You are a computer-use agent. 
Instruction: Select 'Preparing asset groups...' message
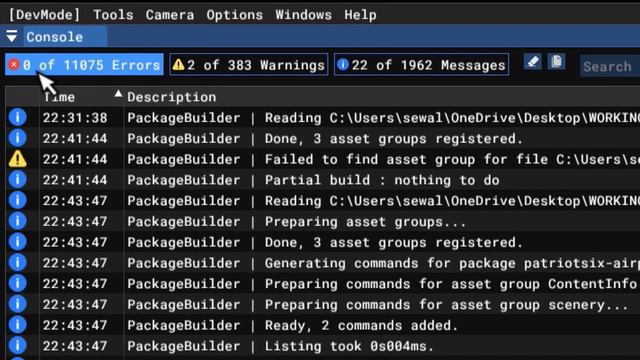(365, 222)
